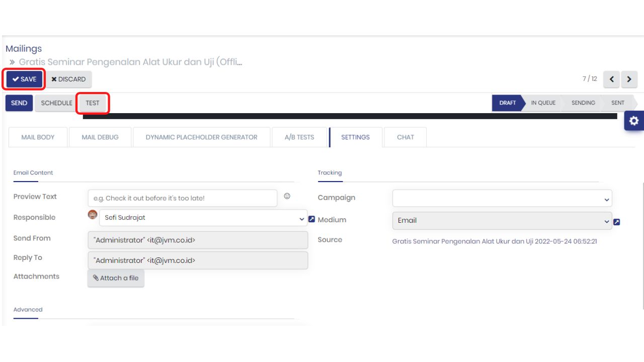The width and height of the screenshot is (644, 362).
Task: Click the Advanced section heading
Action: coord(28,310)
